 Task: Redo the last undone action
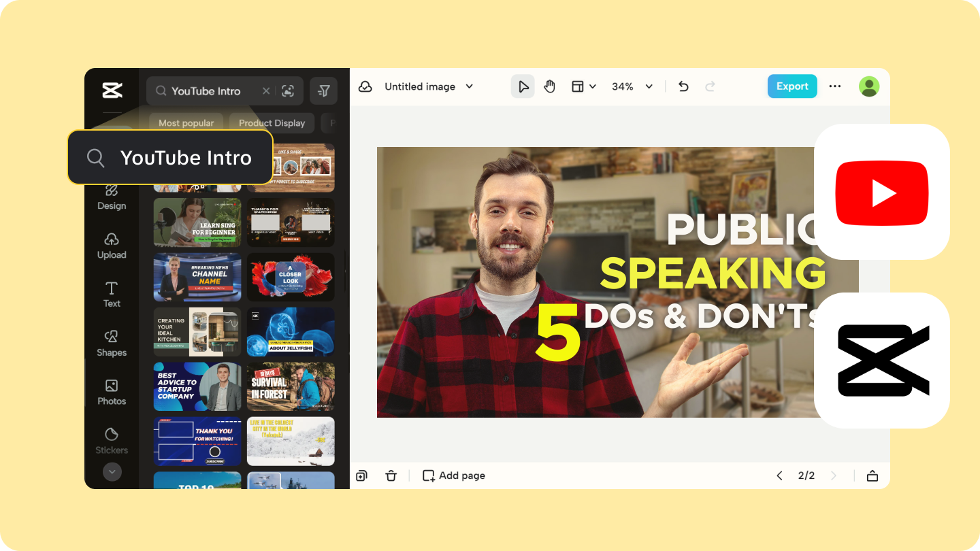(710, 86)
